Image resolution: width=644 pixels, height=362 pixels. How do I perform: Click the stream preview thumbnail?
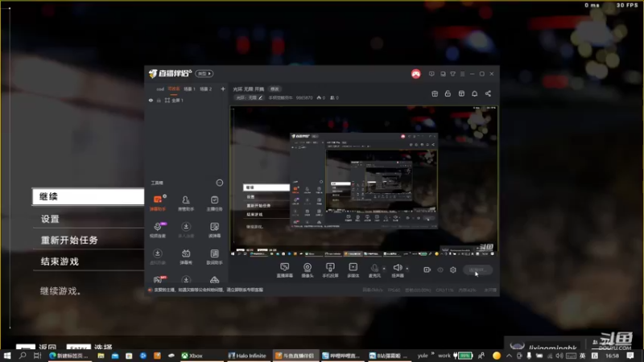[x=364, y=181]
